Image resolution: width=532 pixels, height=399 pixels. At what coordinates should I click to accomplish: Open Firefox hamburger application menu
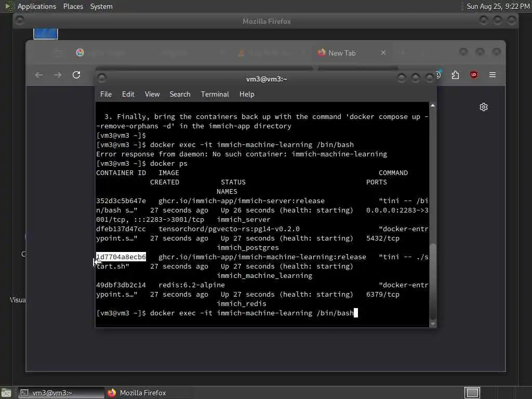(493, 75)
